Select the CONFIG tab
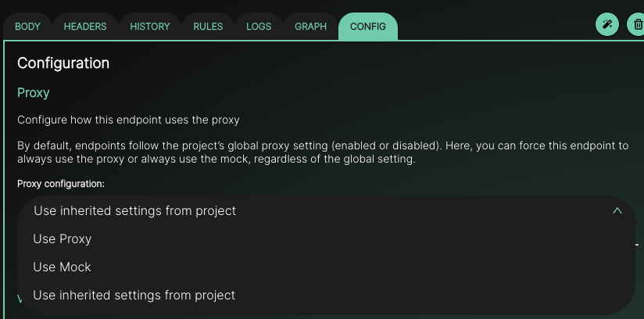Viewport: 644px width, 319px height. tap(368, 27)
